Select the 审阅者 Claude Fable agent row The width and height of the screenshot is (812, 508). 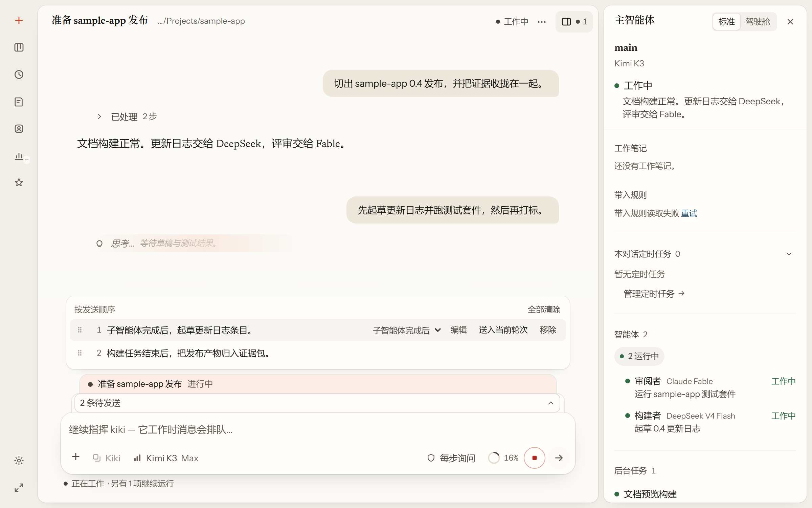tap(710, 387)
